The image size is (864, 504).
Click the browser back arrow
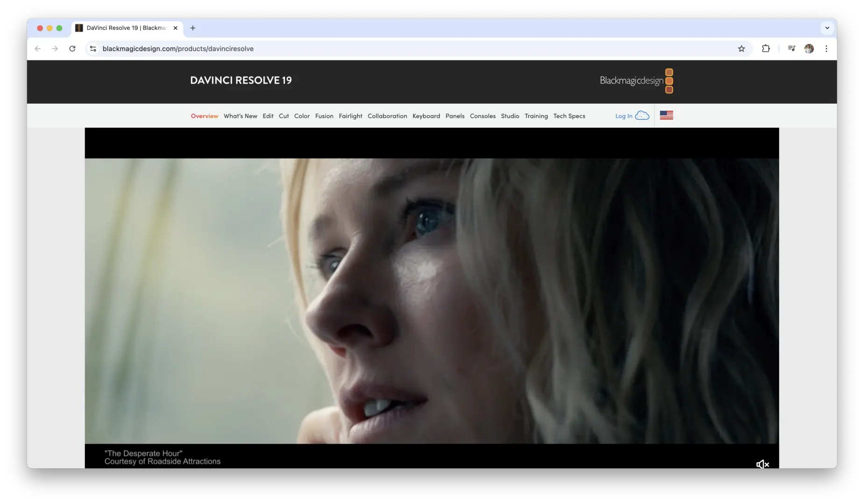click(38, 49)
